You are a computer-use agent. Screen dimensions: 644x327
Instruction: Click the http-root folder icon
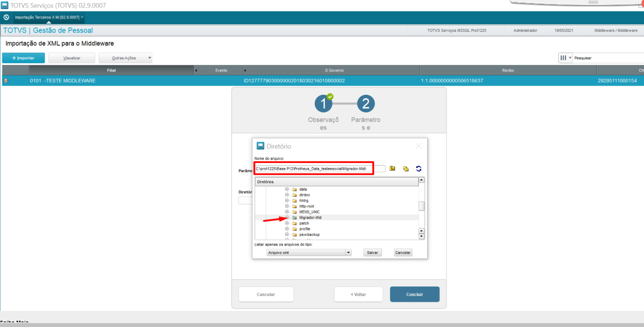[x=294, y=206]
